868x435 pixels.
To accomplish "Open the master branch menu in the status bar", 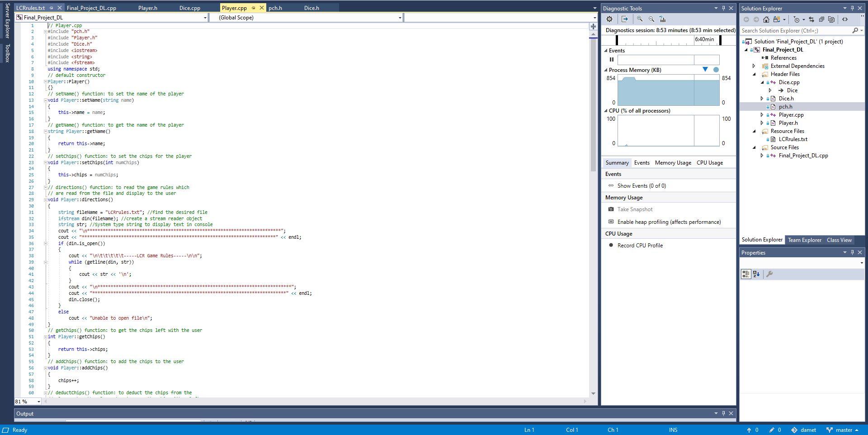I will click(843, 430).
